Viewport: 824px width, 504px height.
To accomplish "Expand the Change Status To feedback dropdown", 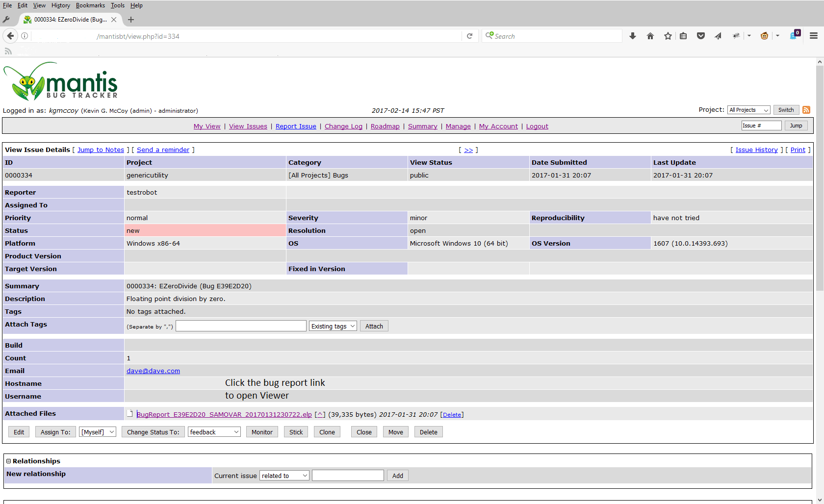I will pos(214,432).
